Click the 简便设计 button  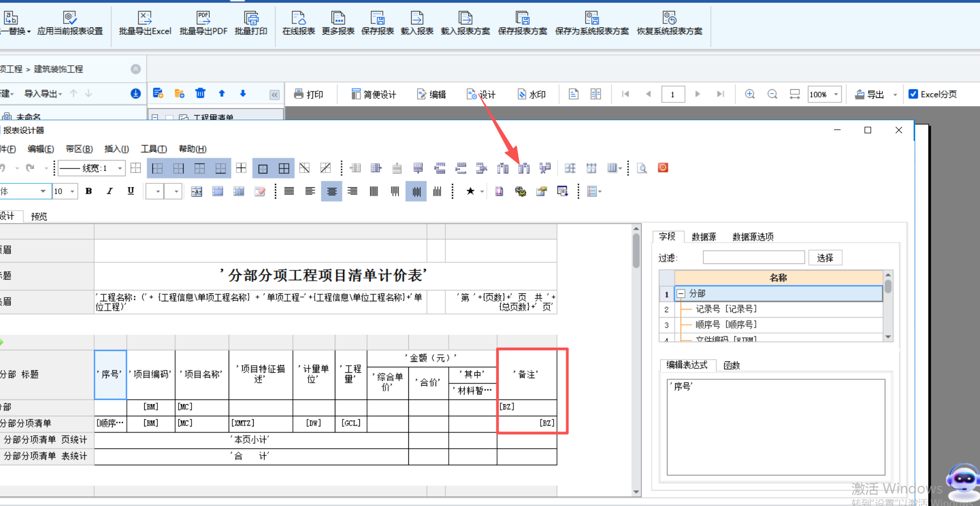(373, 94)
